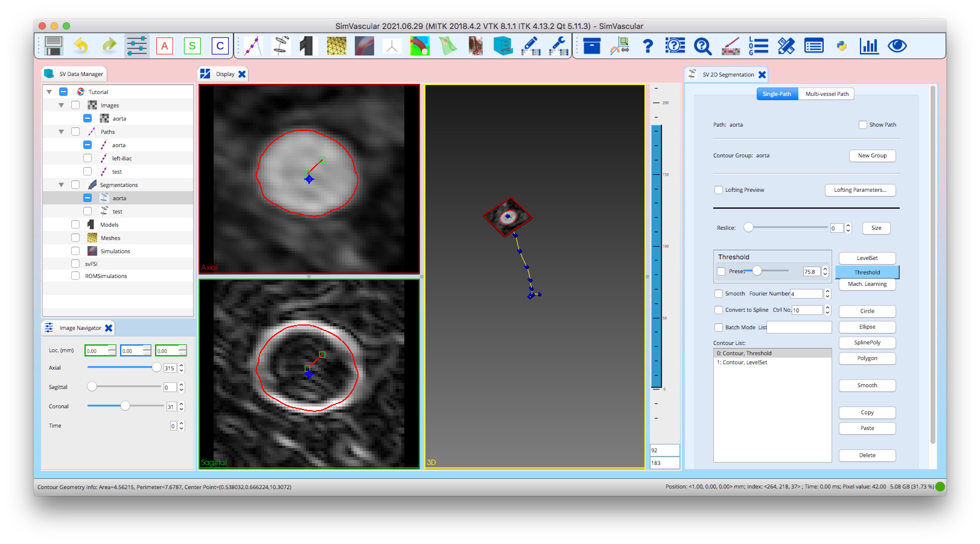Click the eye view icon on the toolbar

point(897,46)
